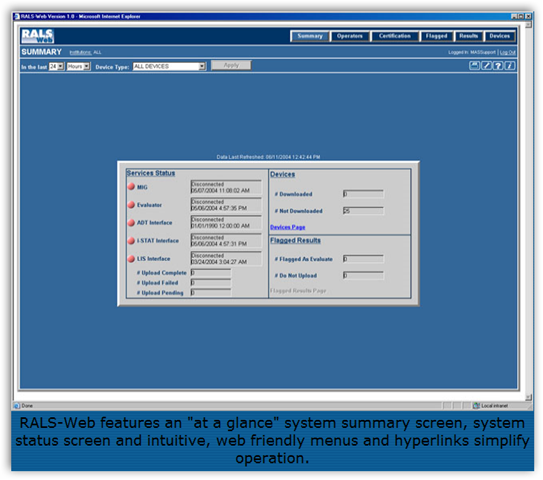This screenshot has height=480, width=543.
Task: Click the browser scrollbar down arrow
Action: pos(528,397)
